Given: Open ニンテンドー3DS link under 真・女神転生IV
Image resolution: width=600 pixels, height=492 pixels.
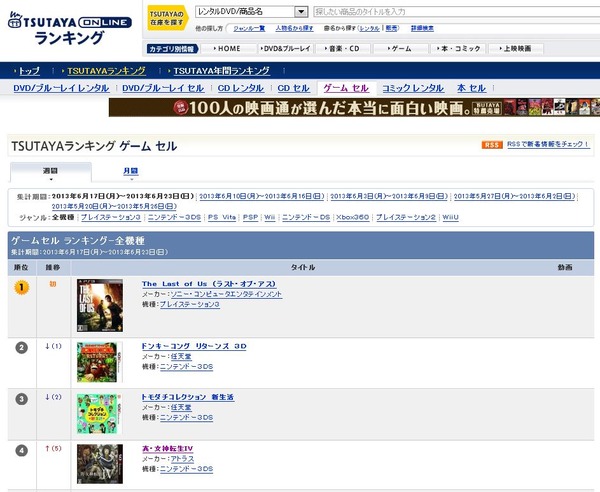Looking at the screenshot, I should coord(186,469).
